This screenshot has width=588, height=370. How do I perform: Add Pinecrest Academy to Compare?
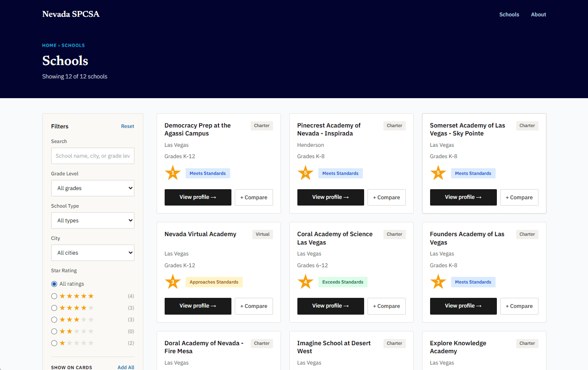tap(386, 197)
